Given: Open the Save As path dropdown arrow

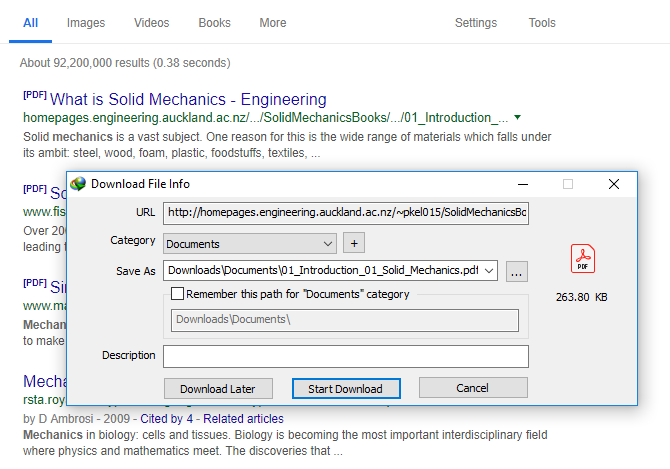Looking at the screenshot, I should 489,271.
